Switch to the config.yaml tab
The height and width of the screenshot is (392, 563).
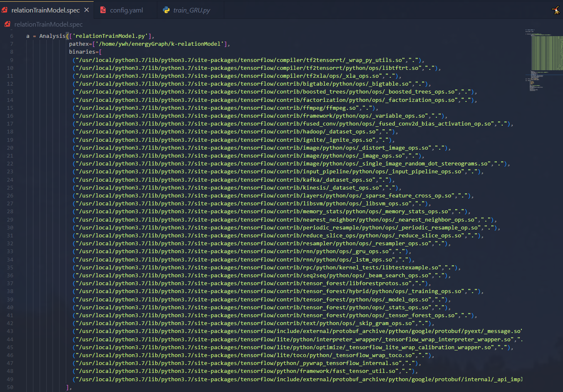pos(126,10)
